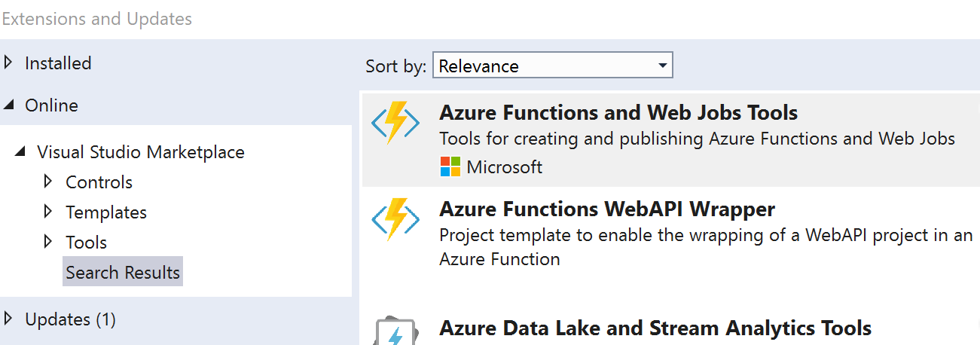Expand the Controls node arrow
Image resolution: width=980 pixels, height=345 pixels.
pyautogui.click(x=48, y=182)
